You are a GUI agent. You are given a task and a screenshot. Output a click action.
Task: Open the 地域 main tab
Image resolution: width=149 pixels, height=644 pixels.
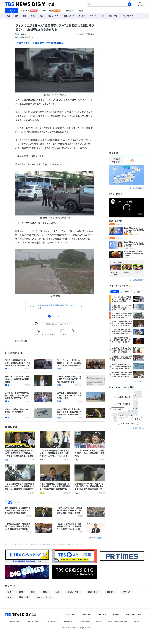[x=81, y=11]
